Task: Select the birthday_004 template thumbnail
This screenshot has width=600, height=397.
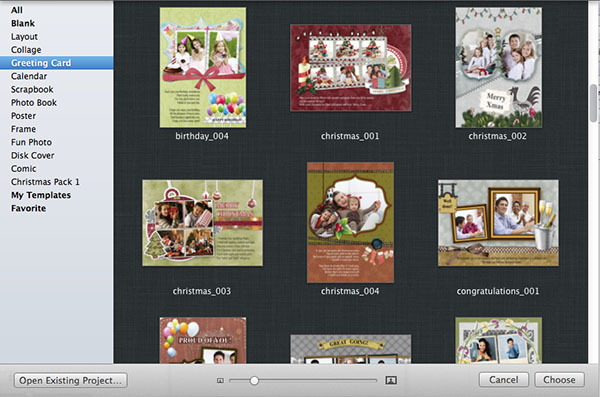Action: (x=203, y=67)
